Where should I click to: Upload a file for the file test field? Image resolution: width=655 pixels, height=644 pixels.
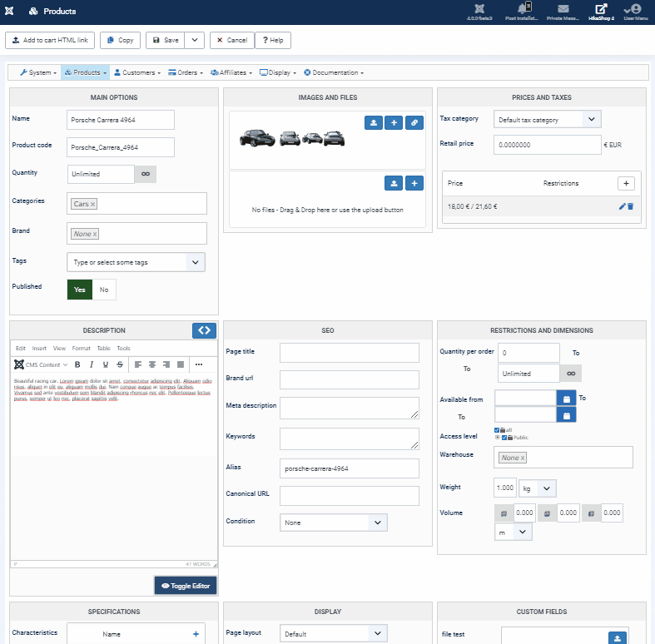coord(618,638)
